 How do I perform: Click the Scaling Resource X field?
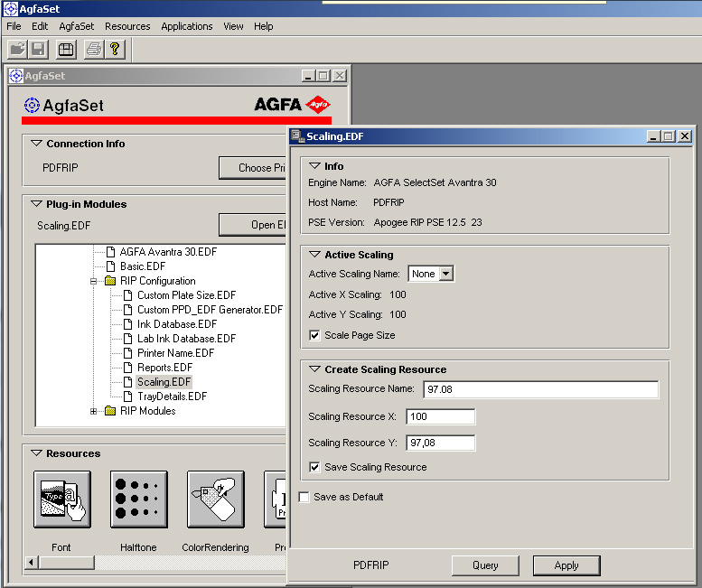[x=441, y=416]
